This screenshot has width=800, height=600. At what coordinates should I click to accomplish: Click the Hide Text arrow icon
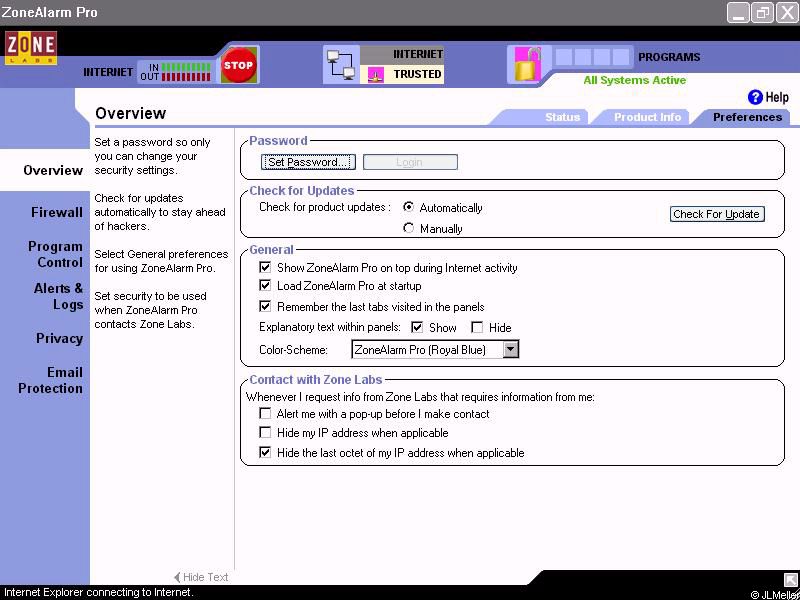pos(177,577)
